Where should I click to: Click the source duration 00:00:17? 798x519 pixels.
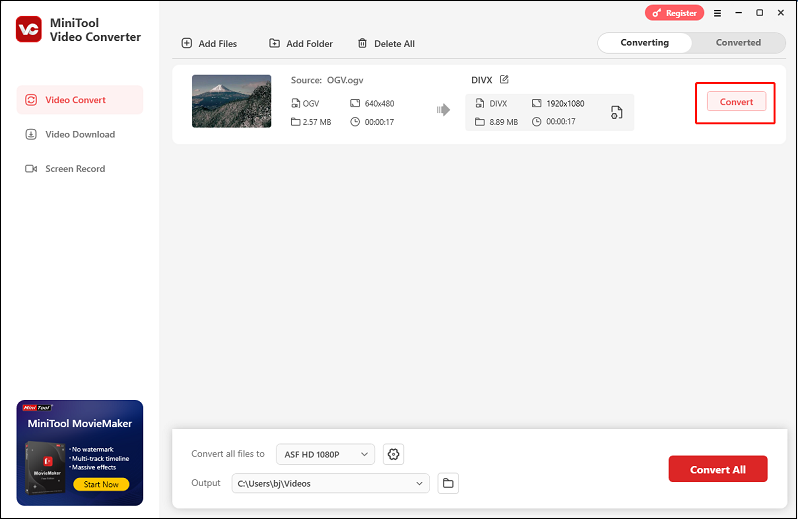379,122
